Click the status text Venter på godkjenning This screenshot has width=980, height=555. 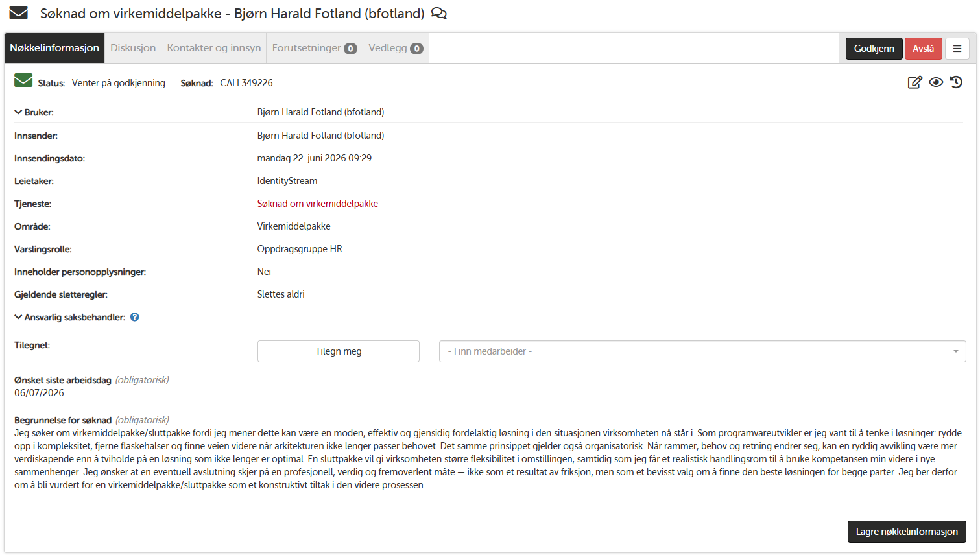(119, 83)
